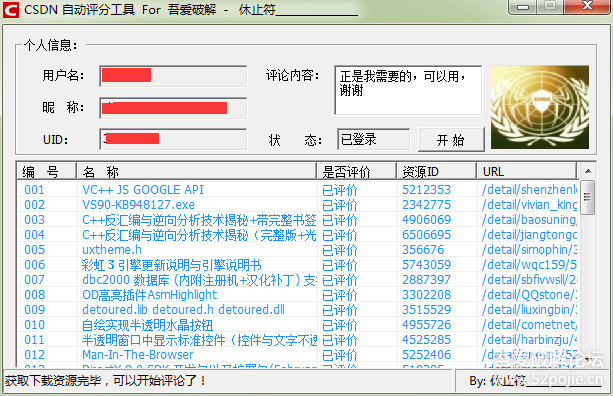Click URL /detail/simophin
Image resolution: width=613 pixels, height=396 pixels.
point(529,249)
